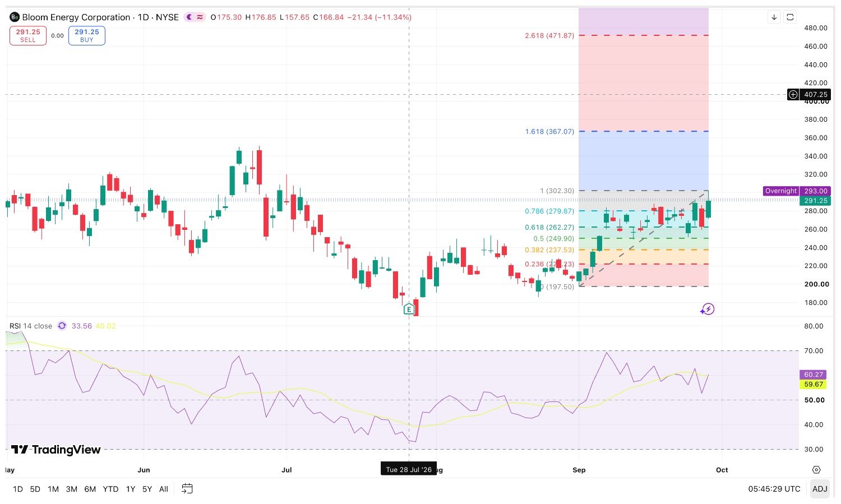Viewport: 841px width, 504px height.
Task: Open the earnings 'E' marker on the chart
Action: [x=409, y=309]
